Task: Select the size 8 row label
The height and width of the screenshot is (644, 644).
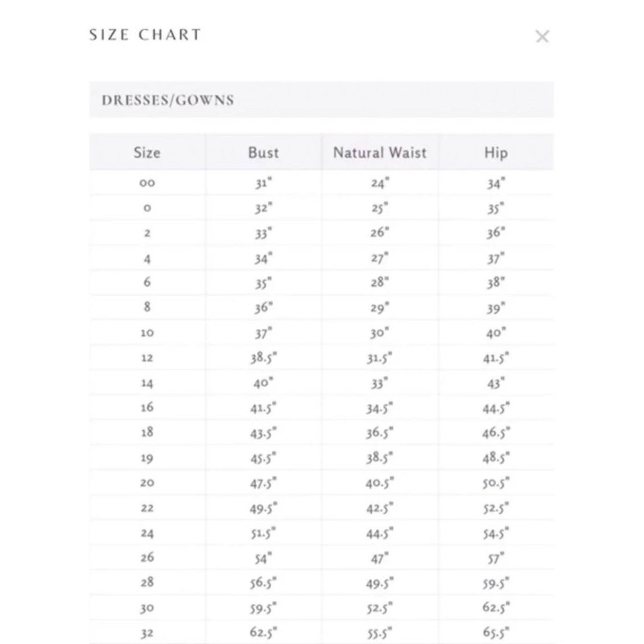Action: pos(147,307)
